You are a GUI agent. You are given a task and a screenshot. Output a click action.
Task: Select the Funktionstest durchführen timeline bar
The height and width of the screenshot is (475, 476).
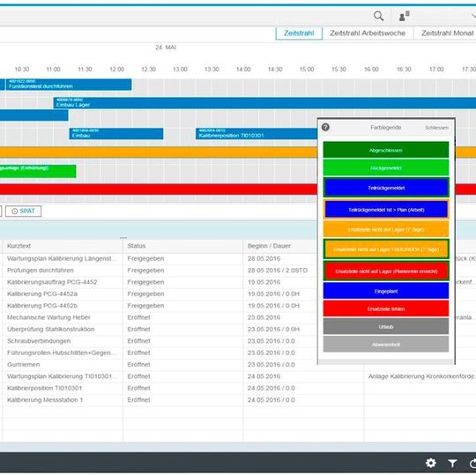(x=69, y=85)
